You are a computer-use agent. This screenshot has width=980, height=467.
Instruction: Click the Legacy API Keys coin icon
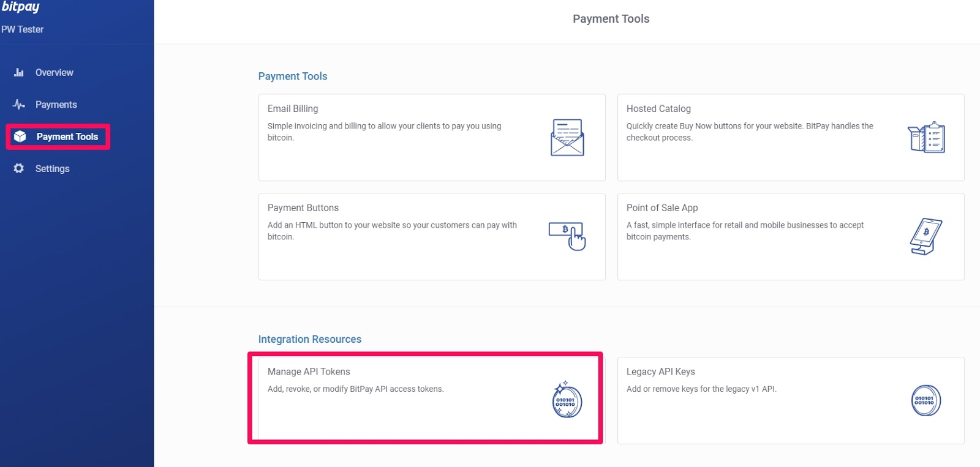click(x=926, y=401)
